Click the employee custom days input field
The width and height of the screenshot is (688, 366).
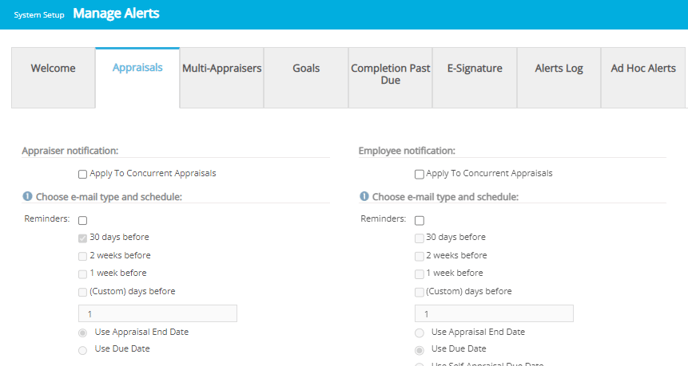pos(494,313)
